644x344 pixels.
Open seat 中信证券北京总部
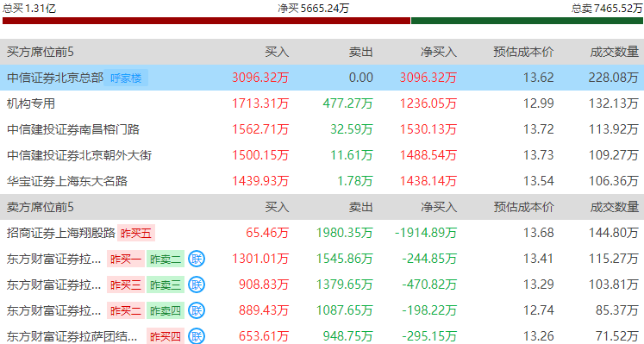coord(55,78)
